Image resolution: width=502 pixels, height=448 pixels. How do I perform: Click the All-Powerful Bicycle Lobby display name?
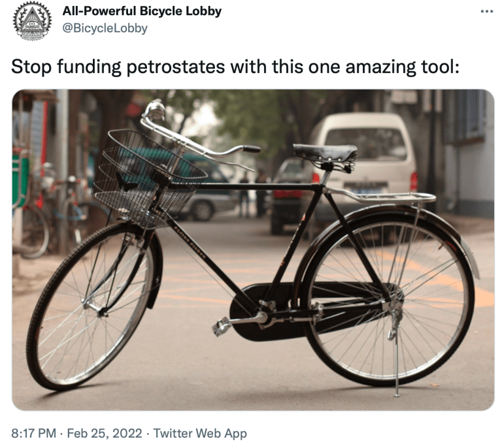point(142,11)
